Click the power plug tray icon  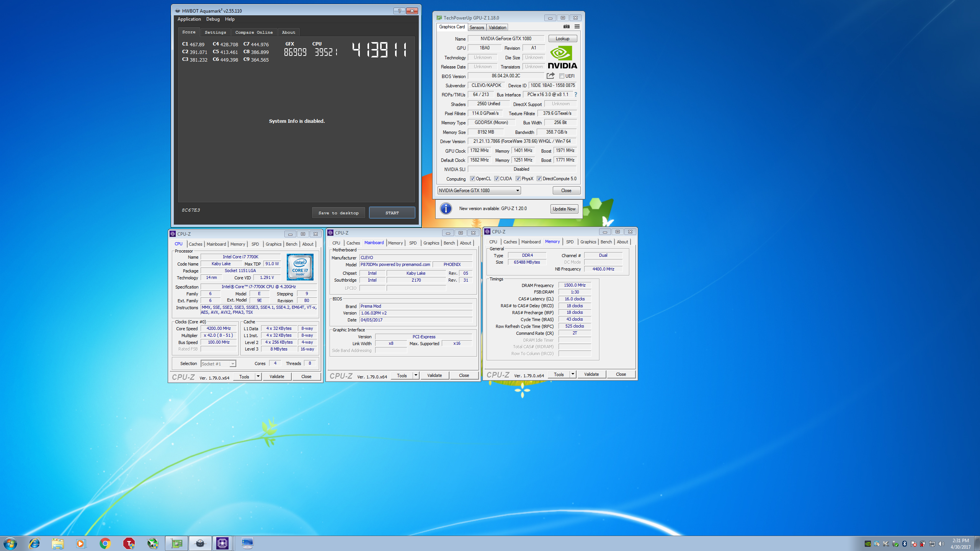923,544
